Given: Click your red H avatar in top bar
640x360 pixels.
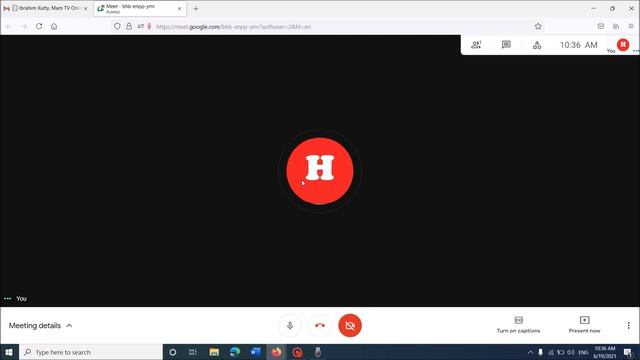Looking at the screenshot, I should coord(623,44).
